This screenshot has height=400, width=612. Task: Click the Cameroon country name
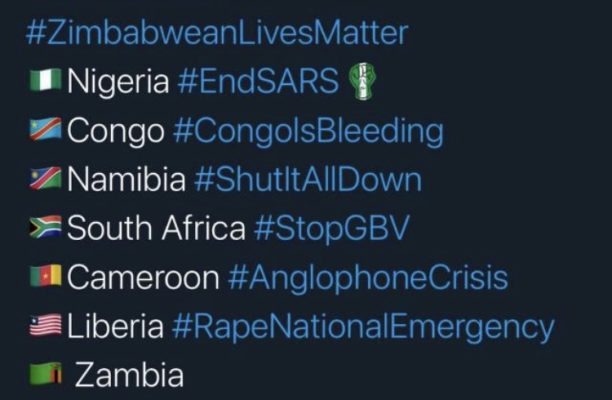tap(142, 278)
